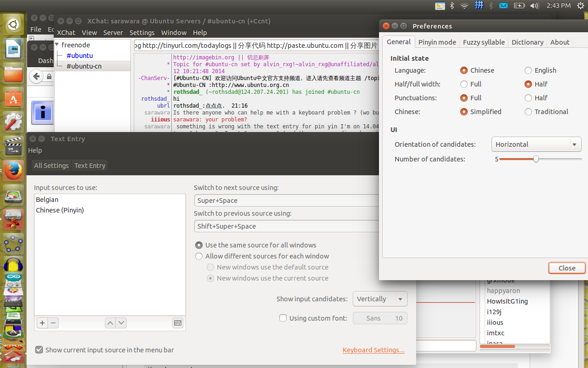Click the Pinyin input method indicator
Viewport: 588px width, 368px height.
pos(479,6)
